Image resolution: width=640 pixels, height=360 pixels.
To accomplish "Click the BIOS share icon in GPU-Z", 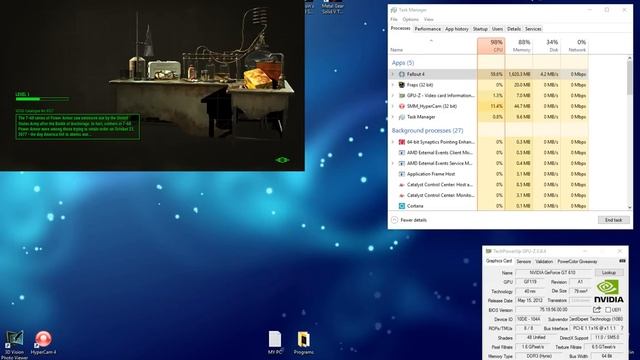I will 597,310.
